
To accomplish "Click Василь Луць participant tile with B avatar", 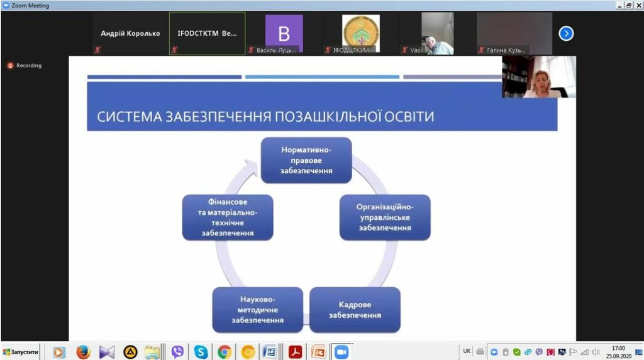I will 284,34.
